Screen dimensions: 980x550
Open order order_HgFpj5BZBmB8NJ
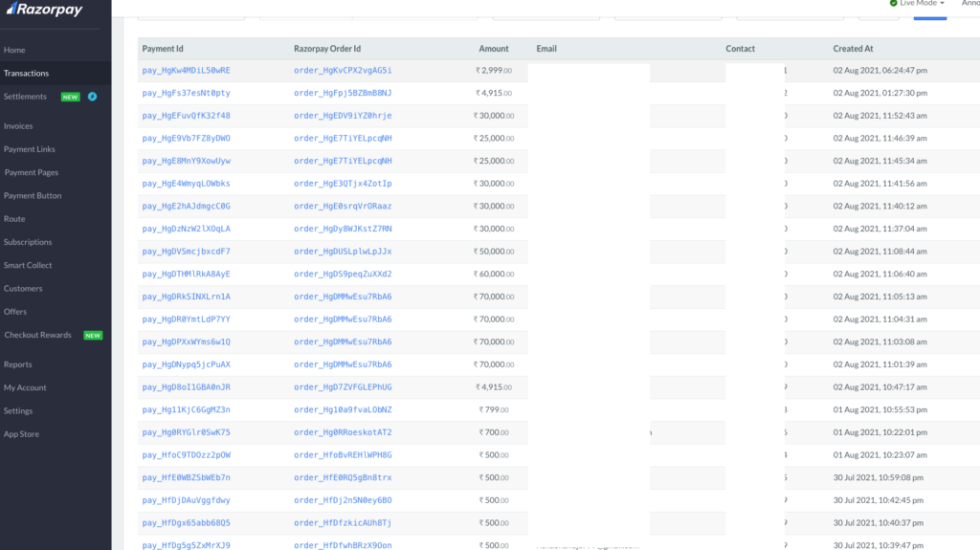(x=343, y=93)
